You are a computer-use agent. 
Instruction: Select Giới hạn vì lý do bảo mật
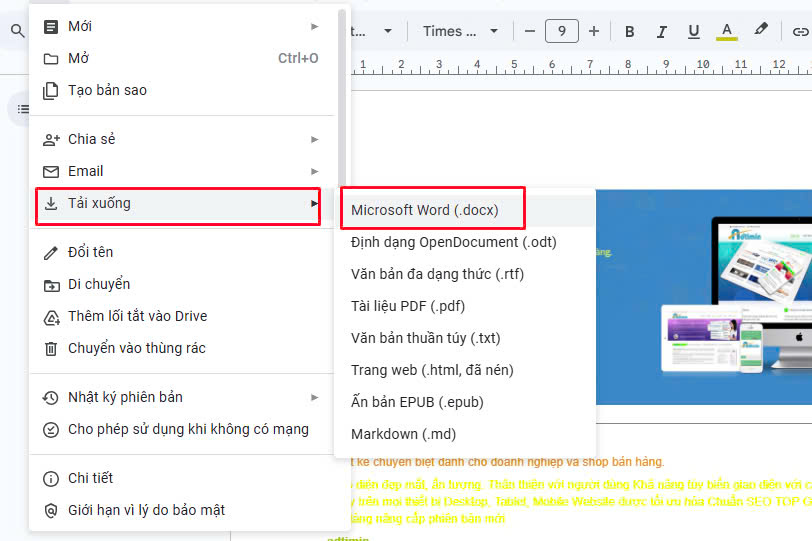pyautogui.click(x=181, y=511)
